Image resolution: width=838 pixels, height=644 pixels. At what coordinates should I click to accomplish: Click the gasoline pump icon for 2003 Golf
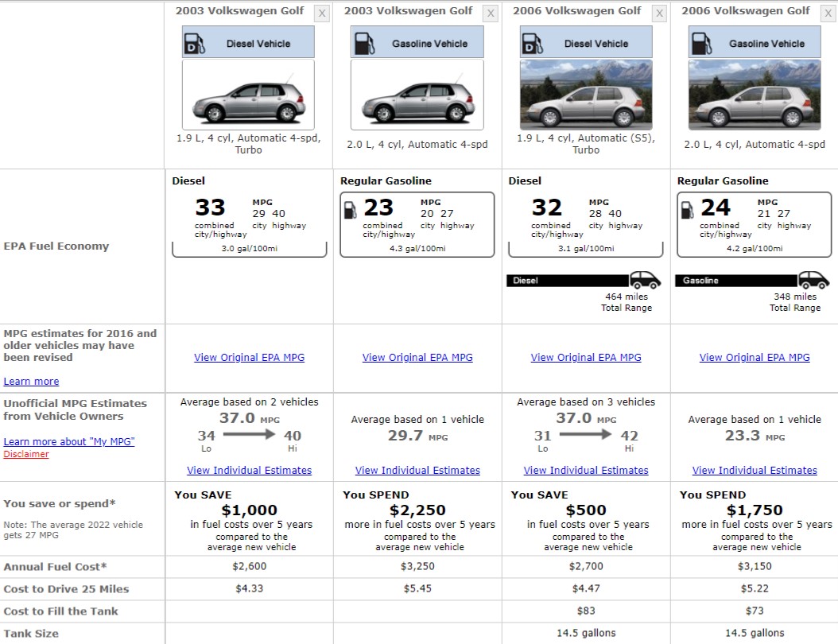pyautogui.click(x=364, y=44)
